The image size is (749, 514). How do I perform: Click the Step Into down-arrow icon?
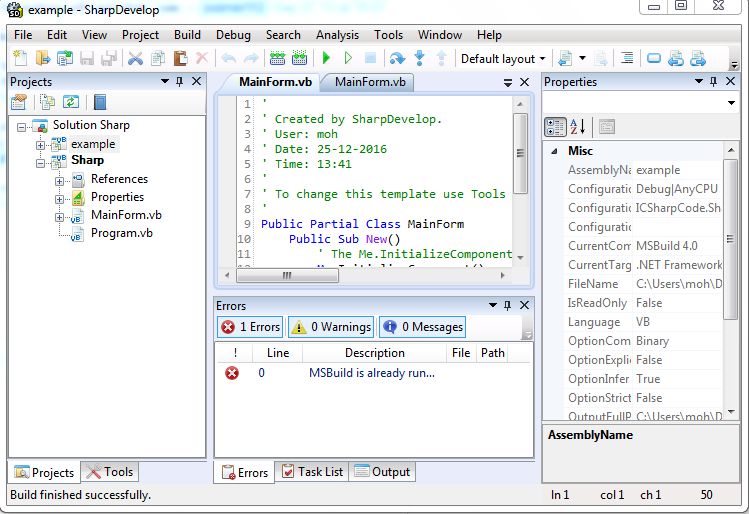click(419, 58)
